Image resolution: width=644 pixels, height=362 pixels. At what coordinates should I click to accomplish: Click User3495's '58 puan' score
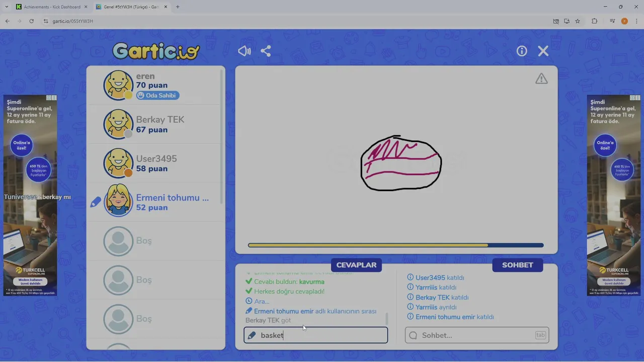[x=152, y=168]
